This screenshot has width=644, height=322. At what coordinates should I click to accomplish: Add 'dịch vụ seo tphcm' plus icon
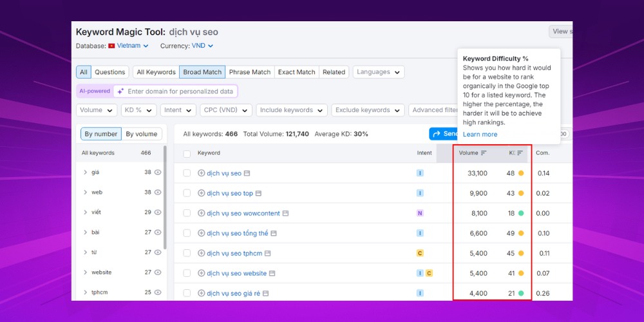point(201,253)
